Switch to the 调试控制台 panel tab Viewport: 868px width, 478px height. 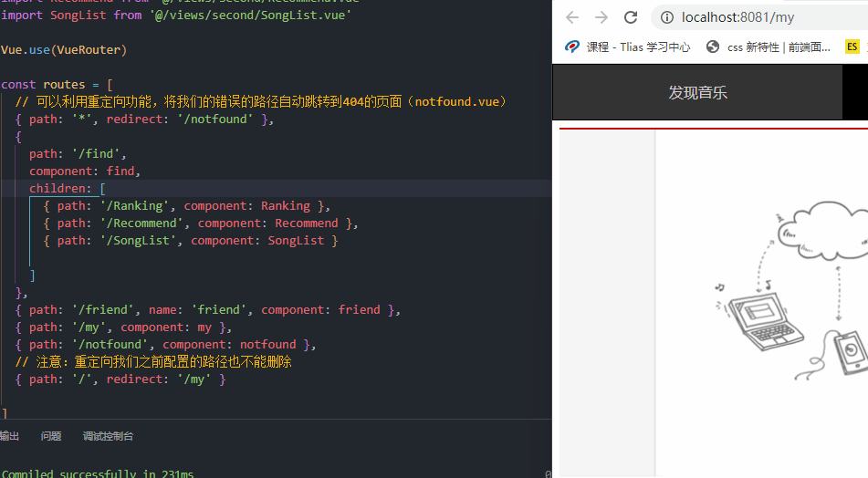click(108, 436)
